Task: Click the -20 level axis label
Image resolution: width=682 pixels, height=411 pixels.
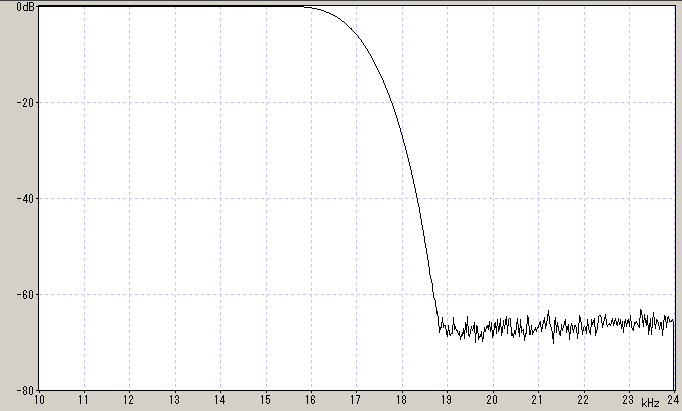Action: click(x=26, y=103)
